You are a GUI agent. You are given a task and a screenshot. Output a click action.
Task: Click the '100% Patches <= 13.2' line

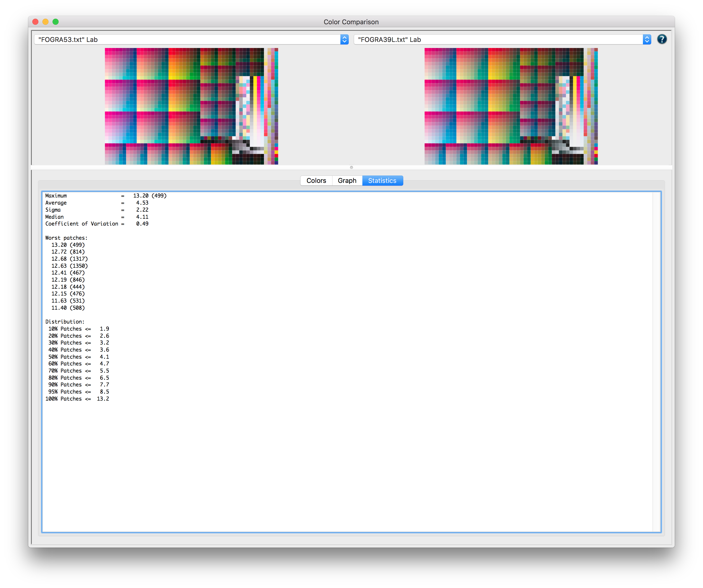click(x=77, y=399)
